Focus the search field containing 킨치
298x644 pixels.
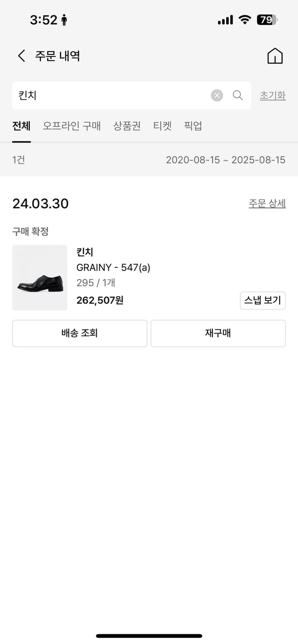(112, 95)
